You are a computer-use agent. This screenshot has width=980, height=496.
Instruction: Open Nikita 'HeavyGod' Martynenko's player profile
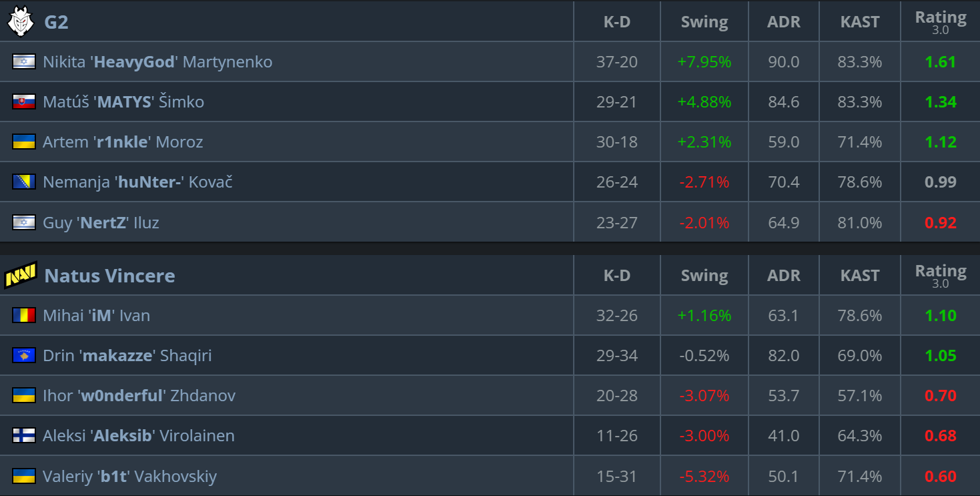coord(157,62)
